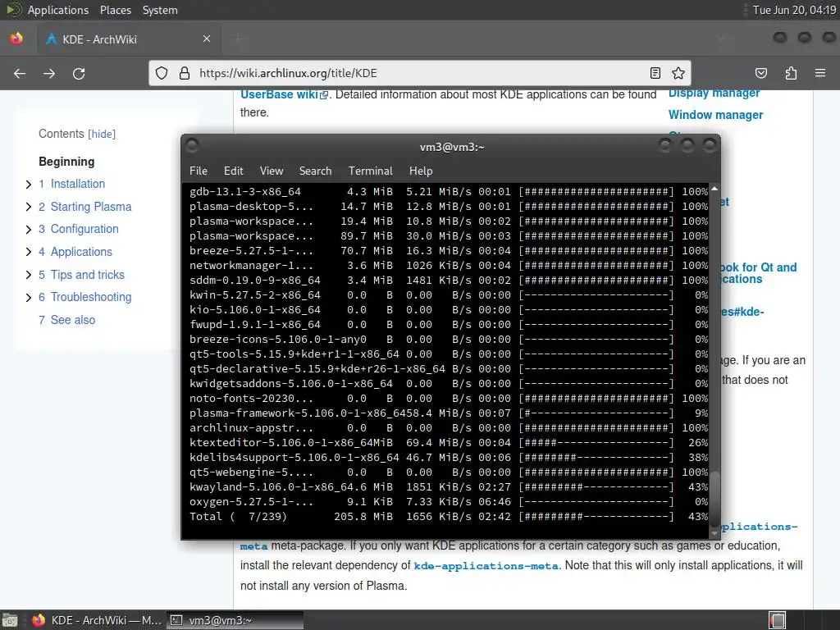The image size is (840, 630).
Task: Expand the Troubleshooting section chevron
Action: click(29, 297)
